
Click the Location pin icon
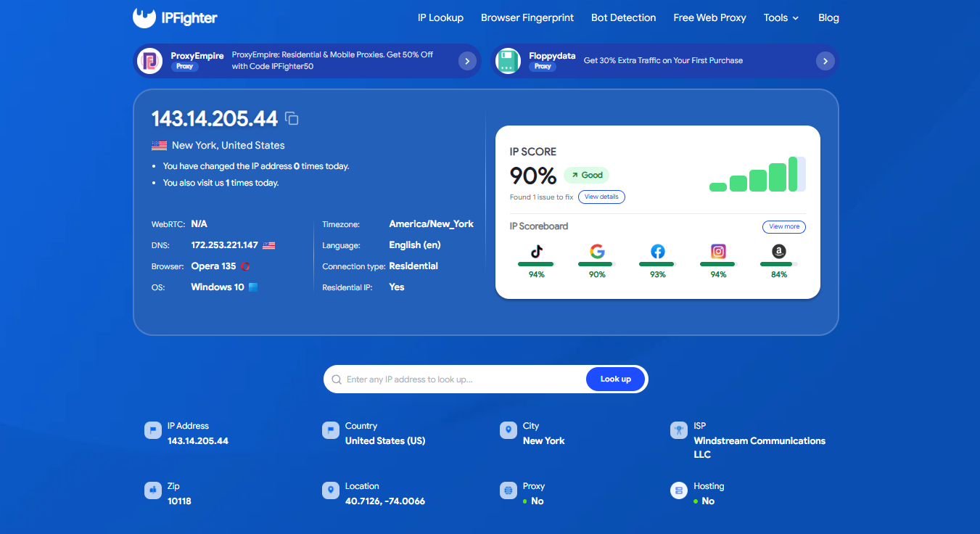coord(331,490)
